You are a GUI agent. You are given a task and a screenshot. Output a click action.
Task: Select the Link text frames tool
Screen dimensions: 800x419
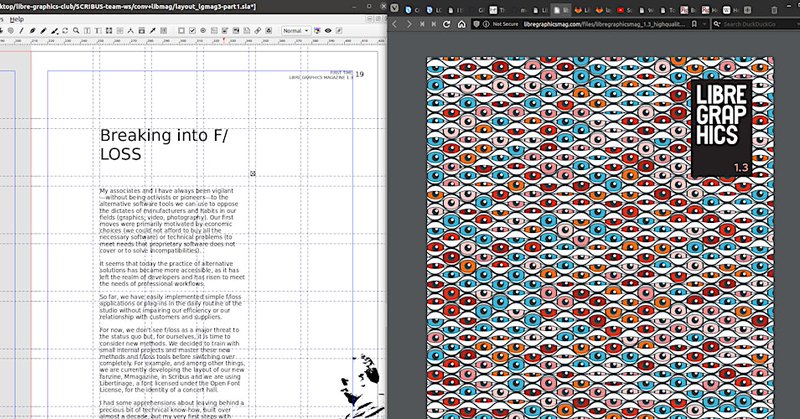109,31
